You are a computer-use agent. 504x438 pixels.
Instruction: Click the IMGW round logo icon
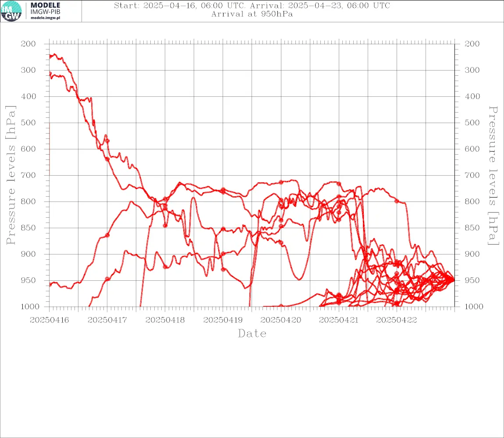coord(11,11)
